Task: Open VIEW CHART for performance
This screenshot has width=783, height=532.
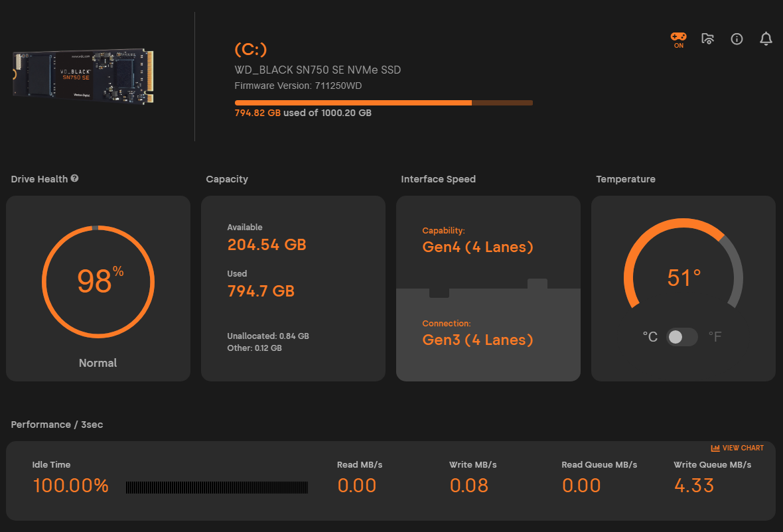Action: click(x=738, y=448)
